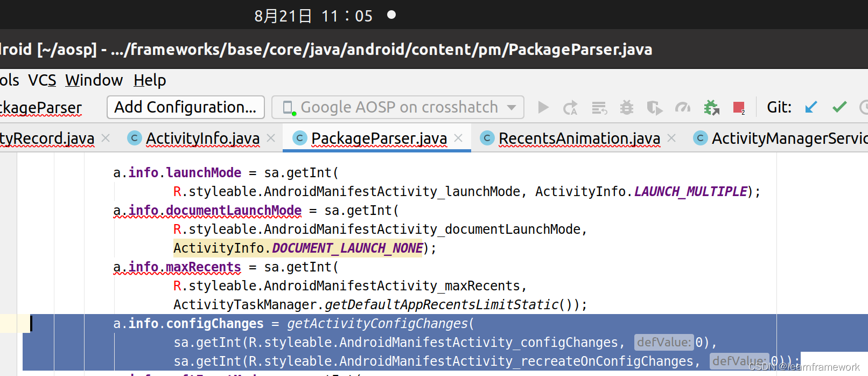Click a.info.documentLaunchMode in the editor
868x376 pixels.
(x=207, y=211)
